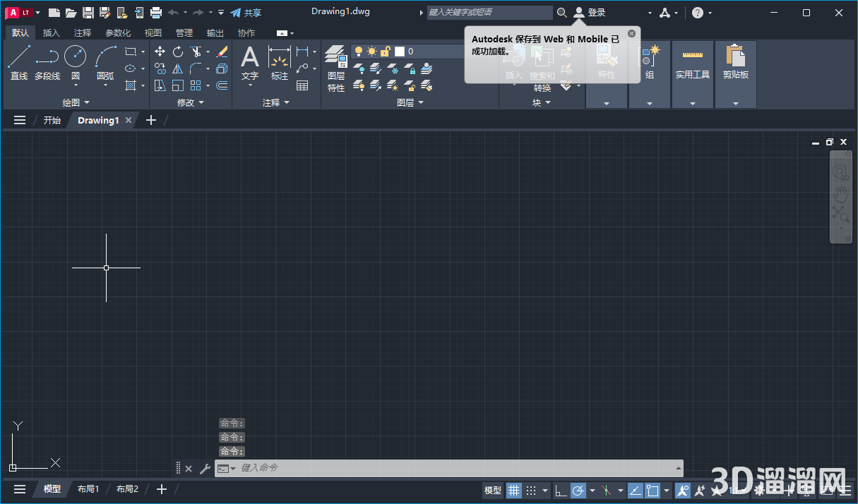Click the Open file icon

[71, 13]
